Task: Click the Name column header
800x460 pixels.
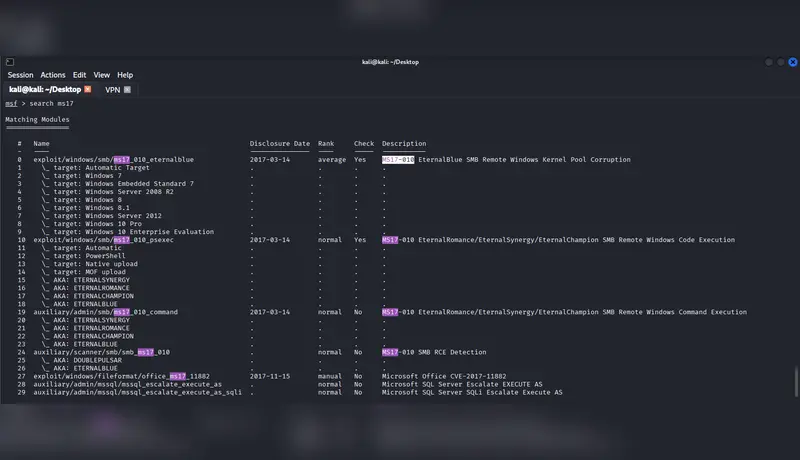Action: point(41,144)
